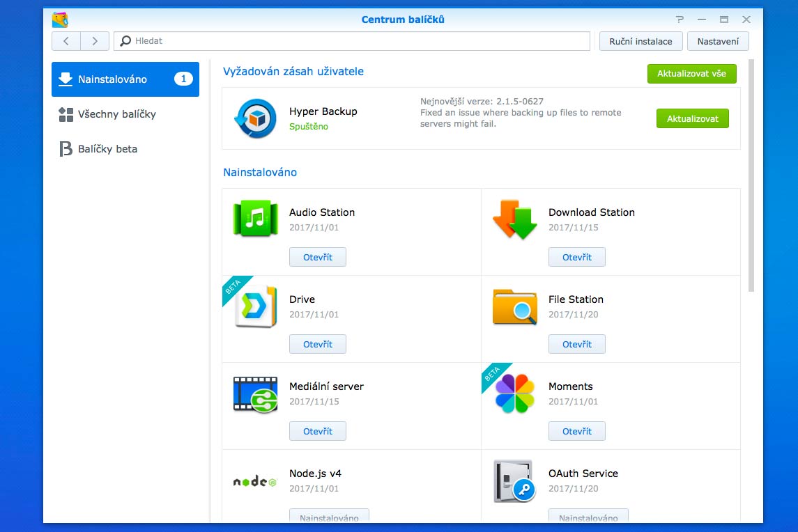
Task: Open the Všechny balíčky section
Action: 116,114
